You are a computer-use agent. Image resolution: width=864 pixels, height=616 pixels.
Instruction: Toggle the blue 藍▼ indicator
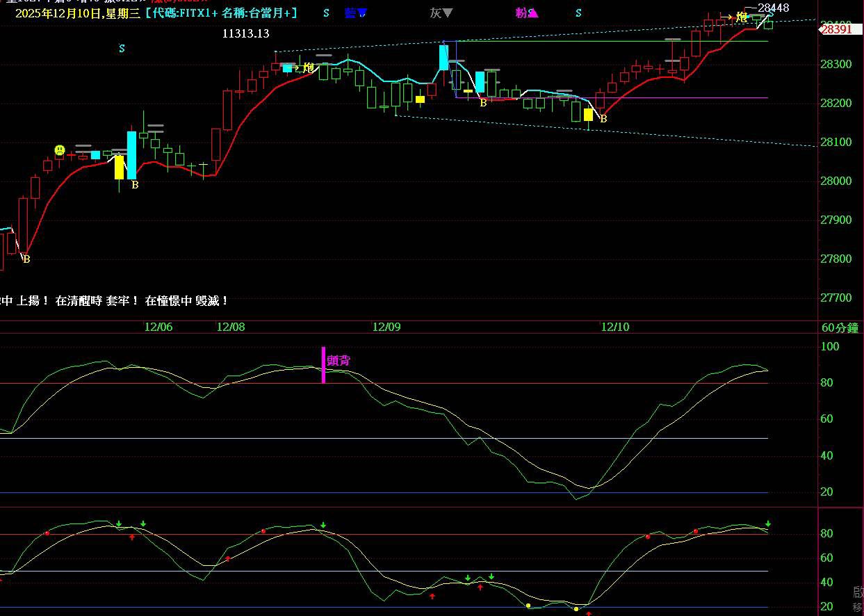[356, 13]
